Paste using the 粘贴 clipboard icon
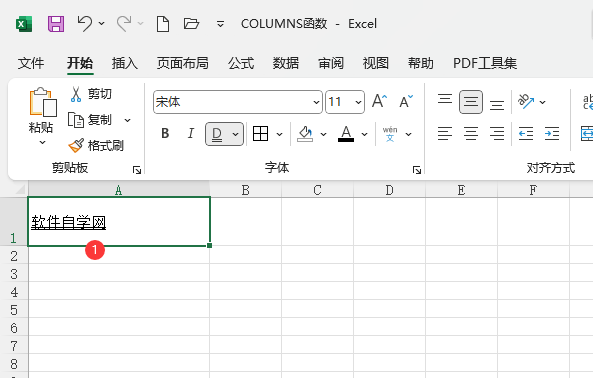This screenshot has height=378, width=593. click(x=42, y=102)
